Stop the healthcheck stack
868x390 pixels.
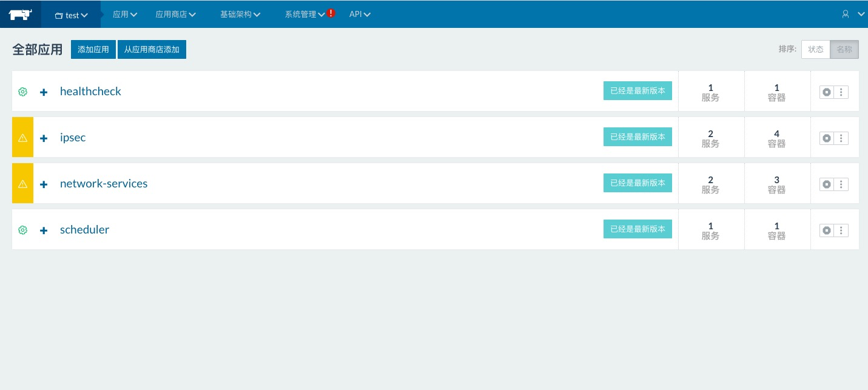[827, 92]
